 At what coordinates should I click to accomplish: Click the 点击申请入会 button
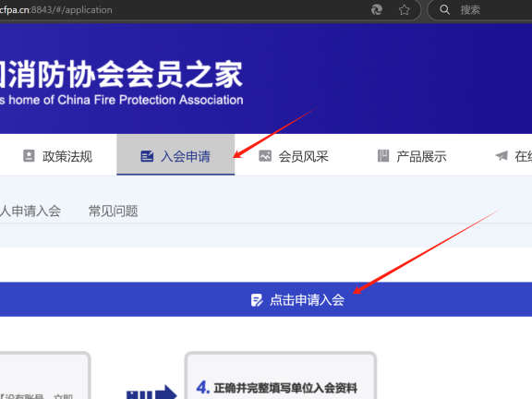pos(266,299)
